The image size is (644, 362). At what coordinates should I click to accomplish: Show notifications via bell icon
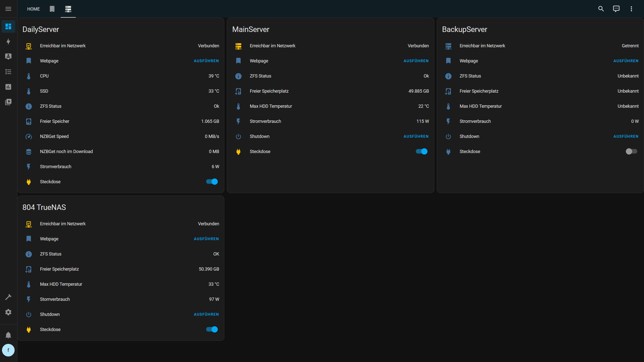point(8,335)
